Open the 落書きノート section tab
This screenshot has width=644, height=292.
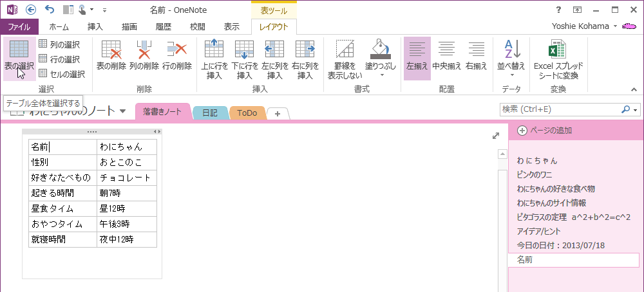tap(162, 111)
